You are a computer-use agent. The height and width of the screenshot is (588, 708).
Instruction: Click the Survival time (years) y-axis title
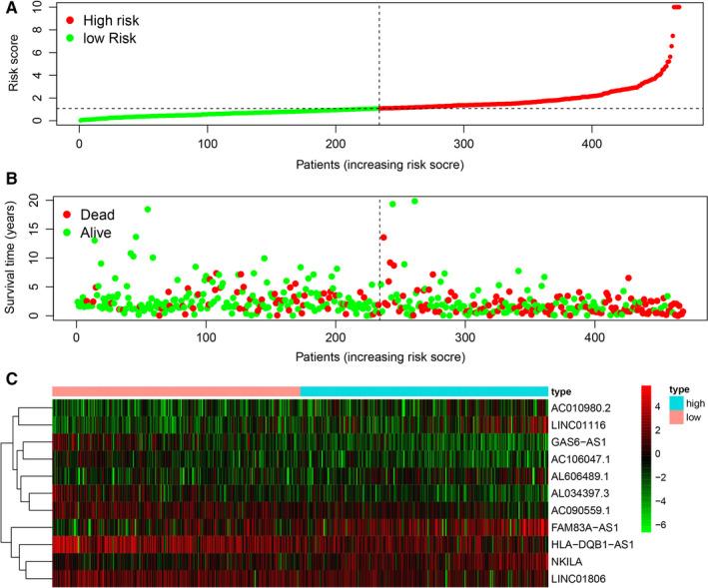click(x=12, y=256)
